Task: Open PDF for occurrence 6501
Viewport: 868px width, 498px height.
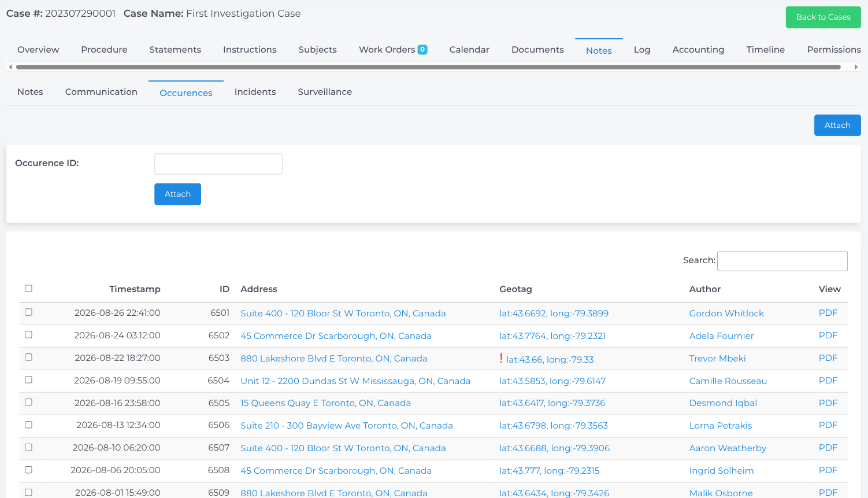Action: (828, 313)
